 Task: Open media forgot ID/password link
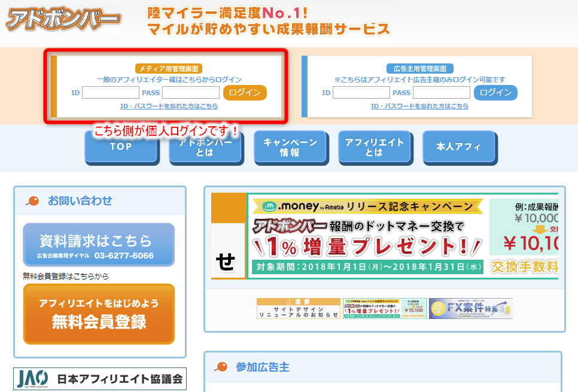click(x=169, y=106)
